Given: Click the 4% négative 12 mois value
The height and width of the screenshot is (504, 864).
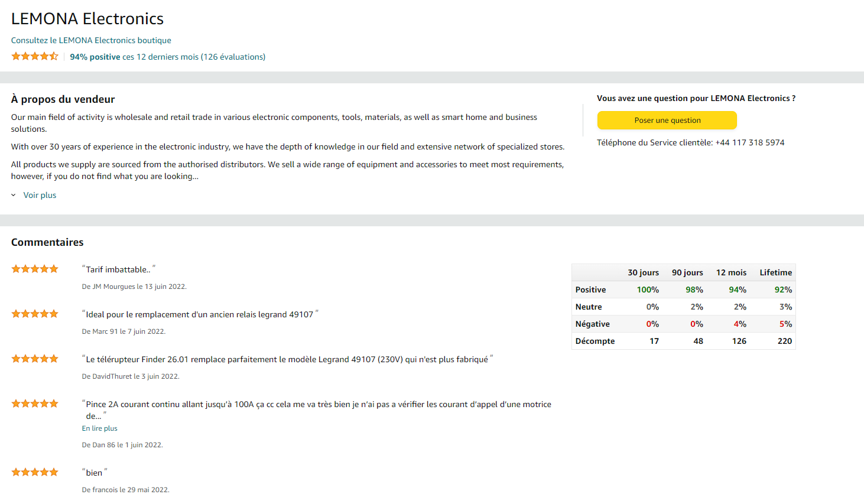Looking at the screenshot, I should tap(740, 324).
